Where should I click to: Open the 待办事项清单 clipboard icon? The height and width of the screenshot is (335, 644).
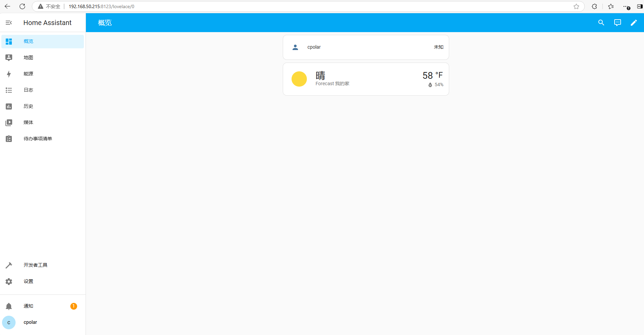(9, 139)
